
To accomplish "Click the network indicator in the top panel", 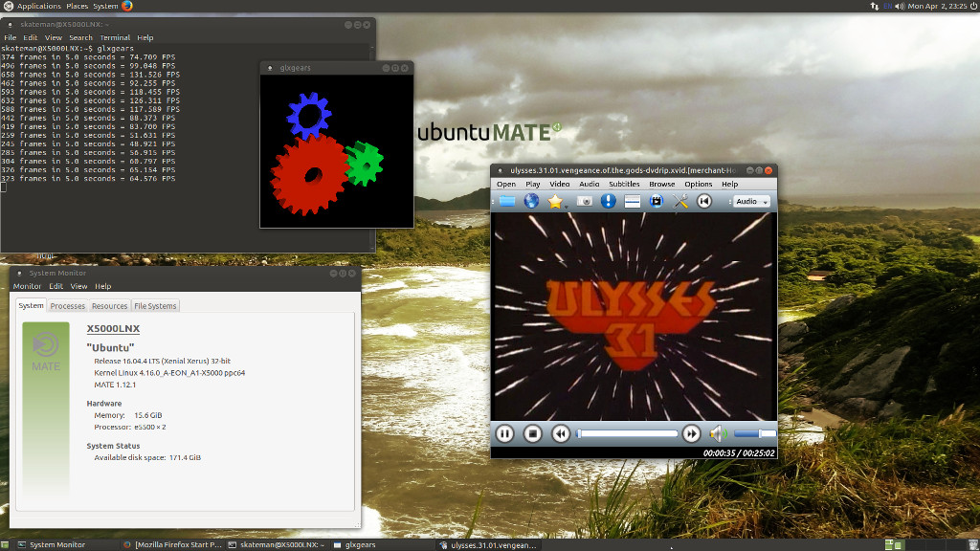I will [x=874, y=7].
